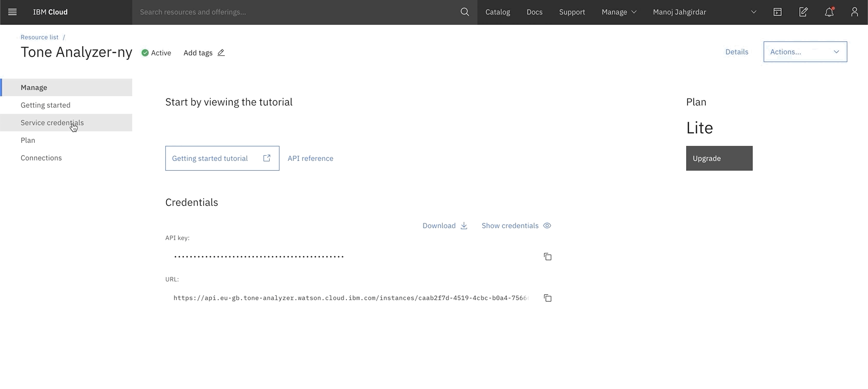Open the Manoj Jahgirdar account switcher
The width and height of the screenshot is (868, 389).
coord(705,12)
